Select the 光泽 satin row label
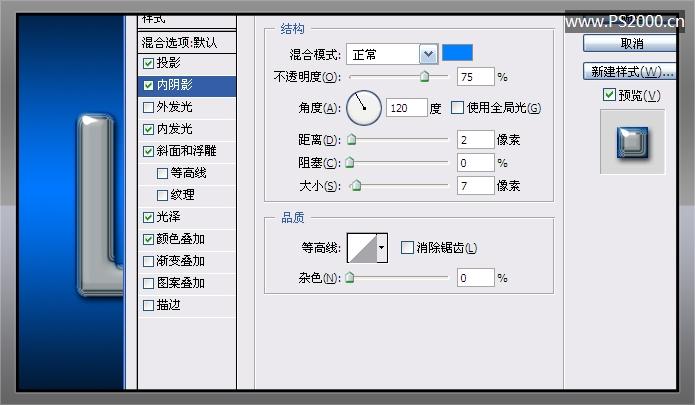 coord(168,217)
